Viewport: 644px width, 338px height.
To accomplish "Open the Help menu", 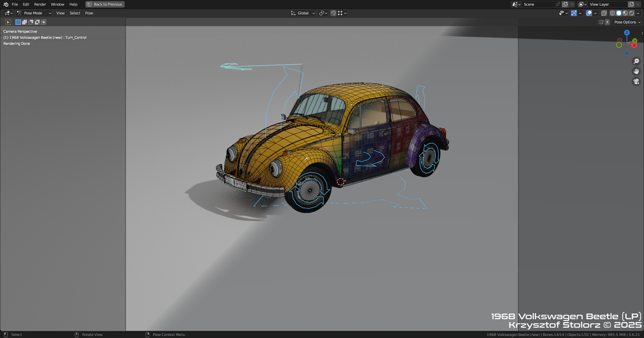I will tap(73, 4).
